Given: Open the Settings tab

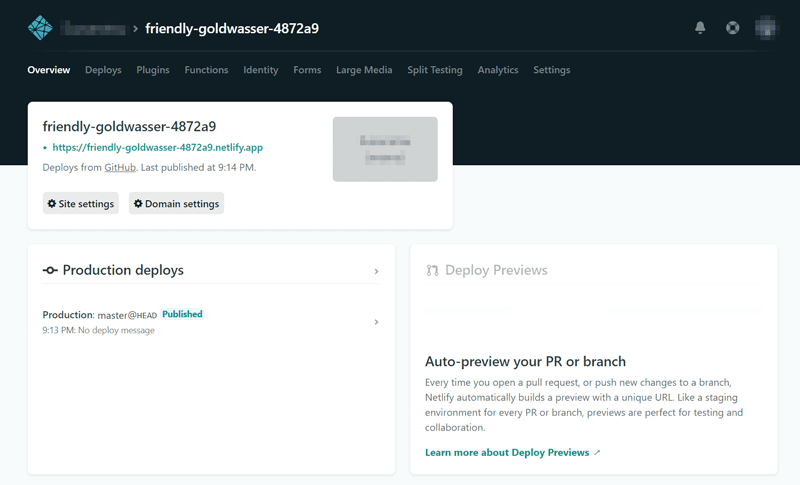Looking at the screenshot, I should (x=552, y=70).
